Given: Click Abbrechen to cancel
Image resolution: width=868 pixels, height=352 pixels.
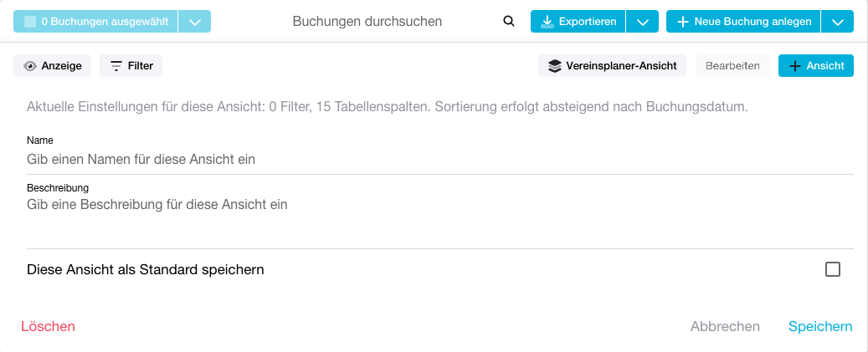Looking at the screenshot, I should click(725, 327).
